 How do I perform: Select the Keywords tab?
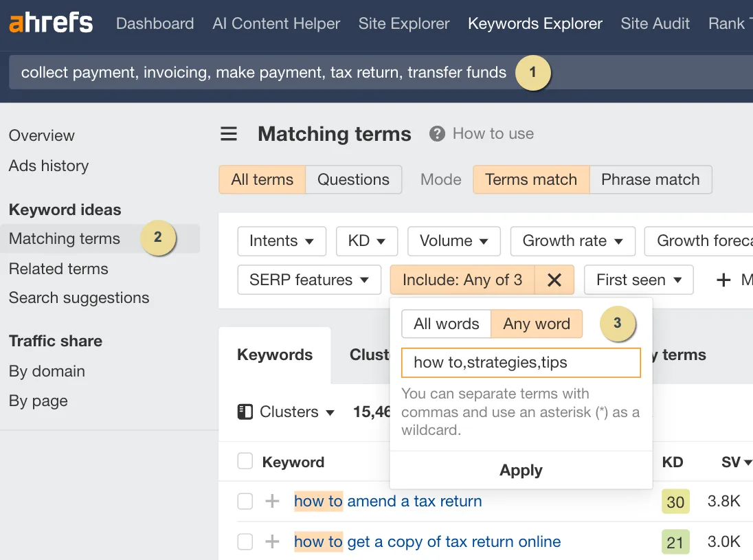(x=275, y=355)
